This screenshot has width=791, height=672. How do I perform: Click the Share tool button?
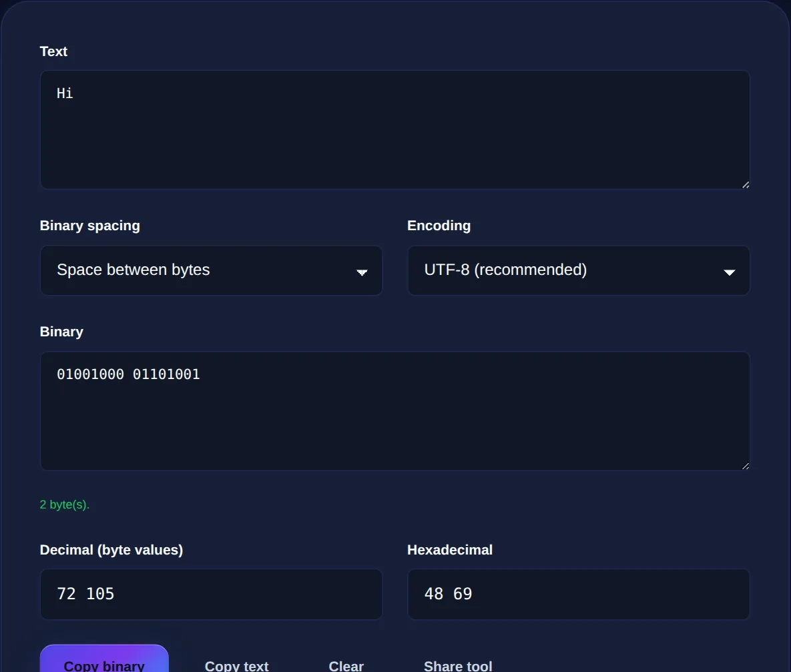[x=458, y=666]
